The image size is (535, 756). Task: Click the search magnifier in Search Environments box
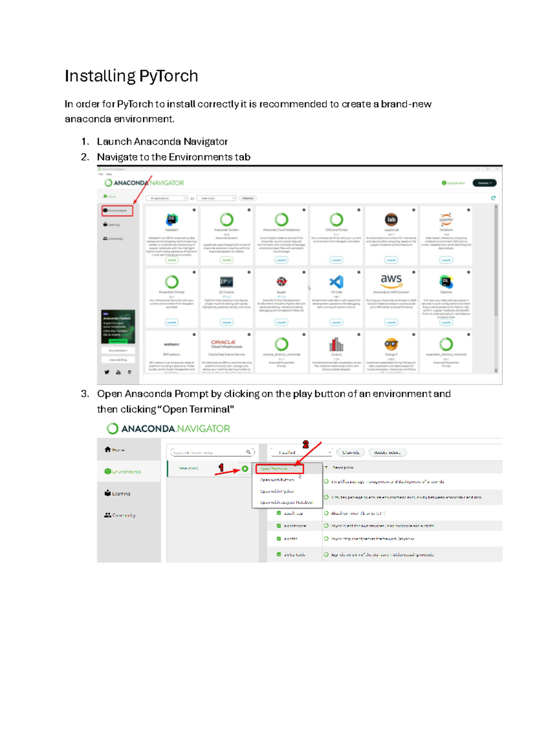[248, 452]
